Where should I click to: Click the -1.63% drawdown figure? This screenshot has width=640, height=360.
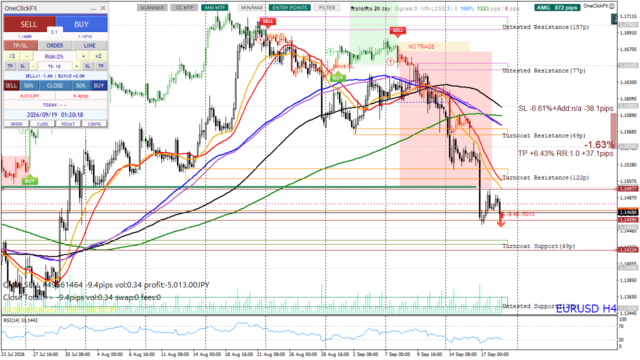[x=599, y=144]
